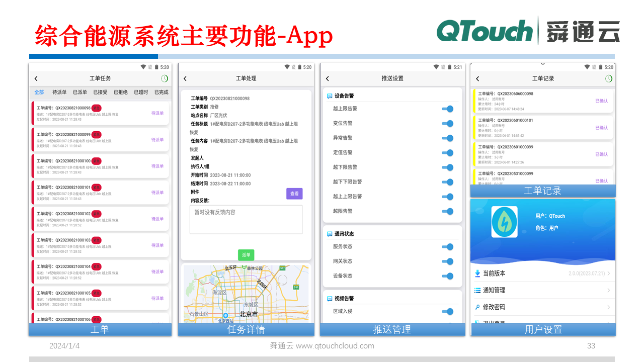Disable the 越上限告警 alarm toggle

447,109
